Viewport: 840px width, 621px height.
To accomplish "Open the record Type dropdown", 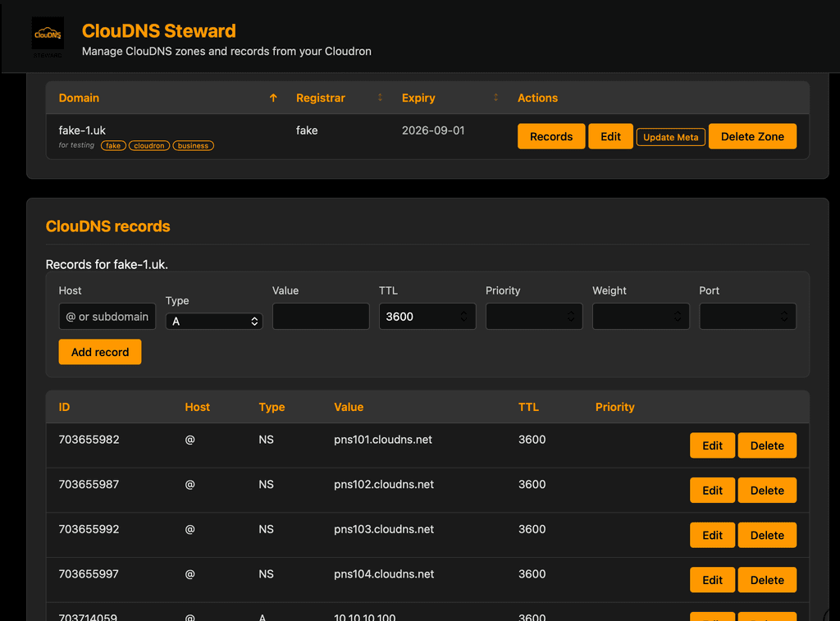I will [213, 322].
